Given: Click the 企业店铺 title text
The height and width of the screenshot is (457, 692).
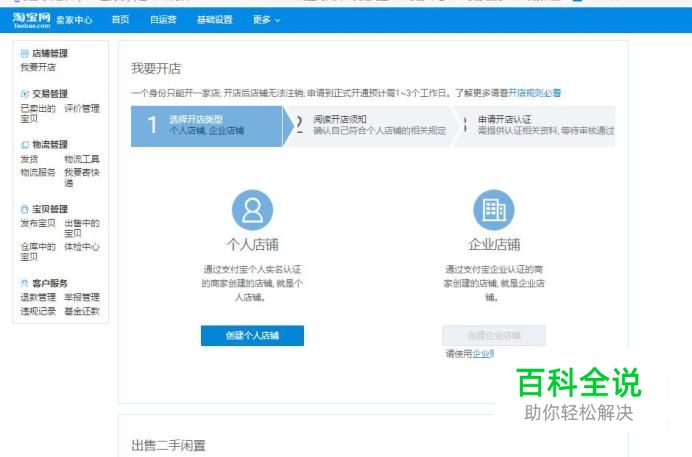Looking at the screenshot, I should click(494, 244).
